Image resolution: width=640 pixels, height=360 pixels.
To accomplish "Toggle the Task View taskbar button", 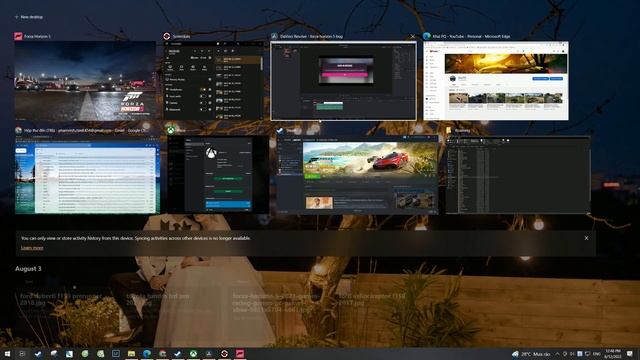I will (22, 353).
